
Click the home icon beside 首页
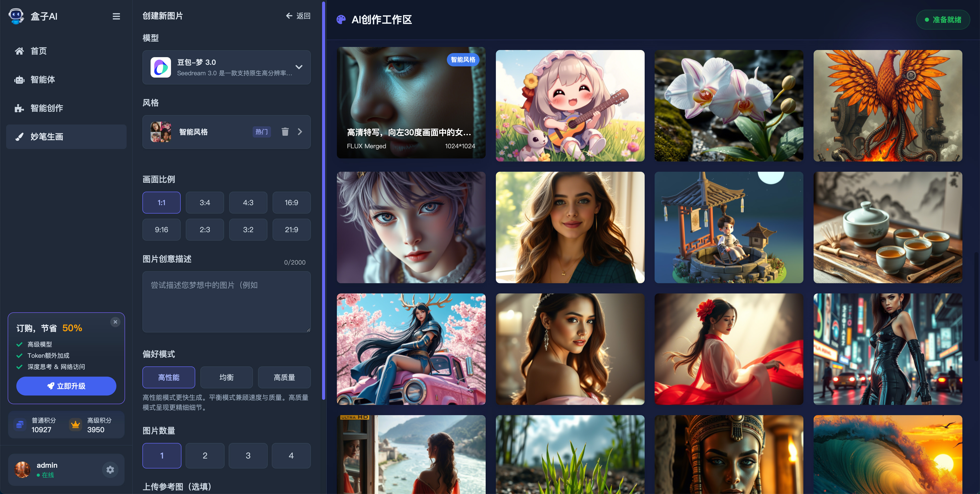point(19,51)
